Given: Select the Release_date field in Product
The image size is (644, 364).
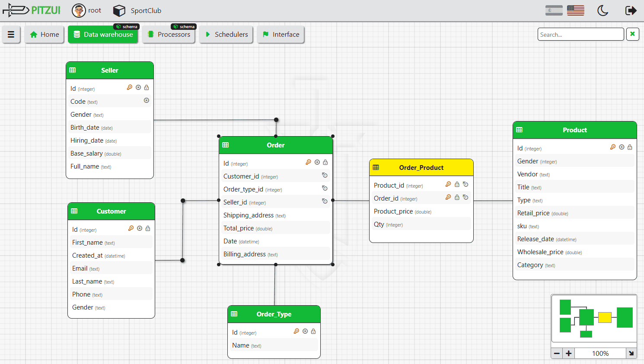Looking at the screenshot, I should 575,239.
